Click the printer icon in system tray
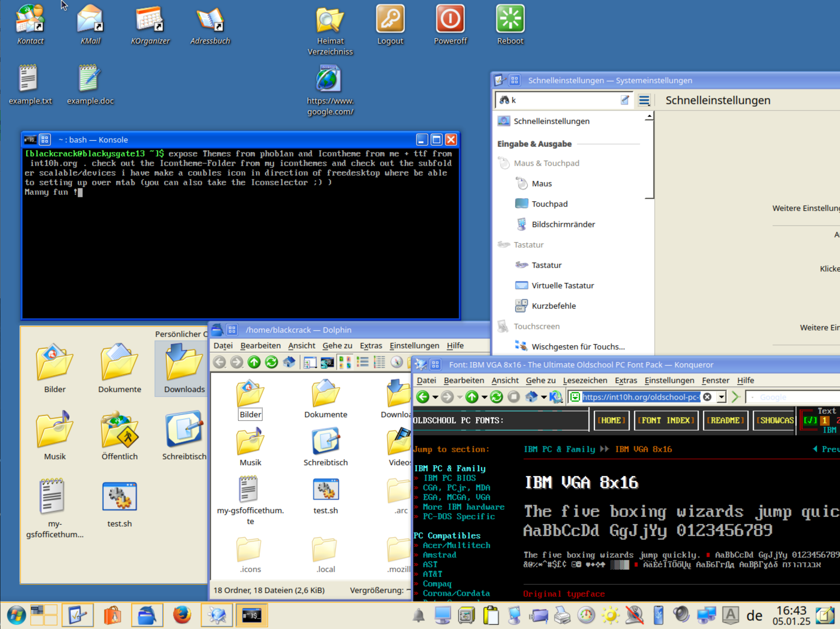840x629 pixels. point(562,615)
